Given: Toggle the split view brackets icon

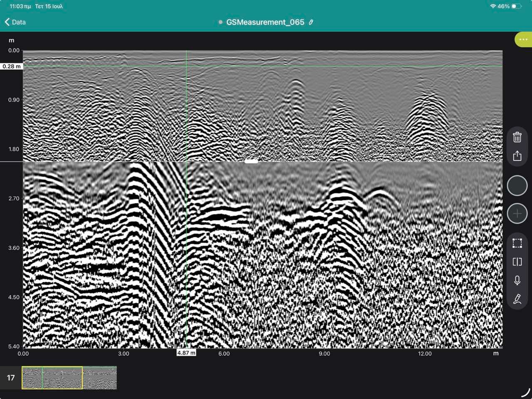Looking at the screenshot, I should coord(517,262).
